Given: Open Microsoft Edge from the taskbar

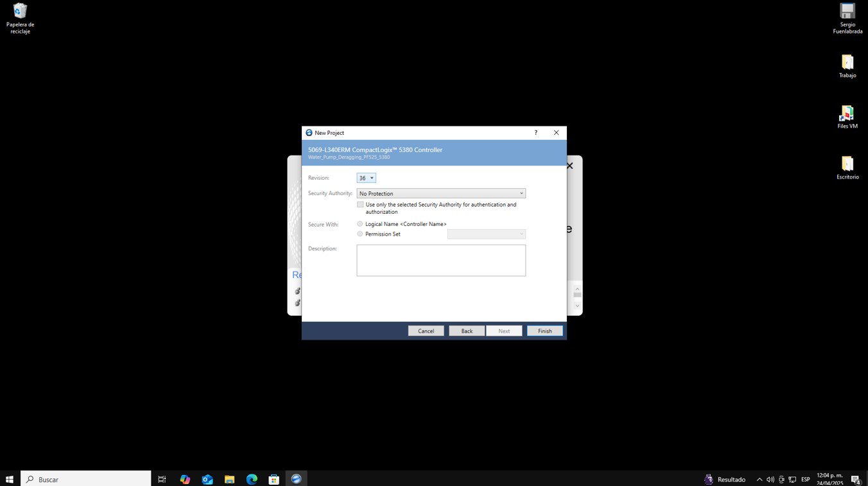Looking at the screenshot, I should click(x=252, y=479).
